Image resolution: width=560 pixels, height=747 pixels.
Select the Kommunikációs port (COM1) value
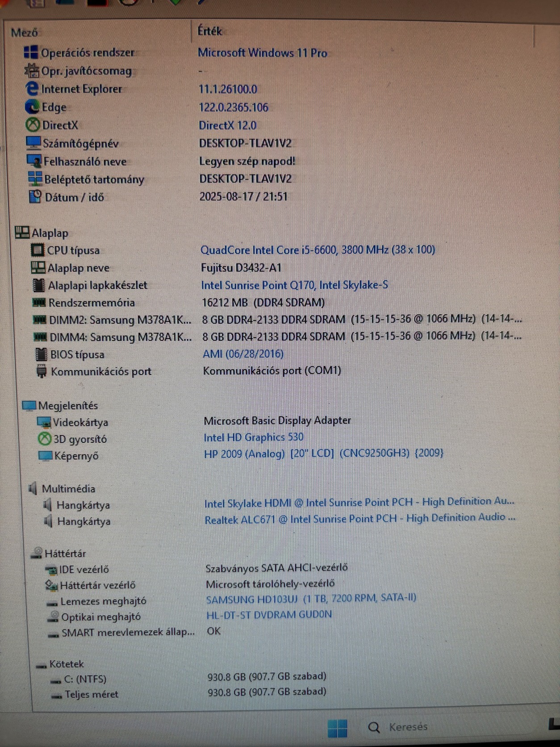(x=272, y=370)
